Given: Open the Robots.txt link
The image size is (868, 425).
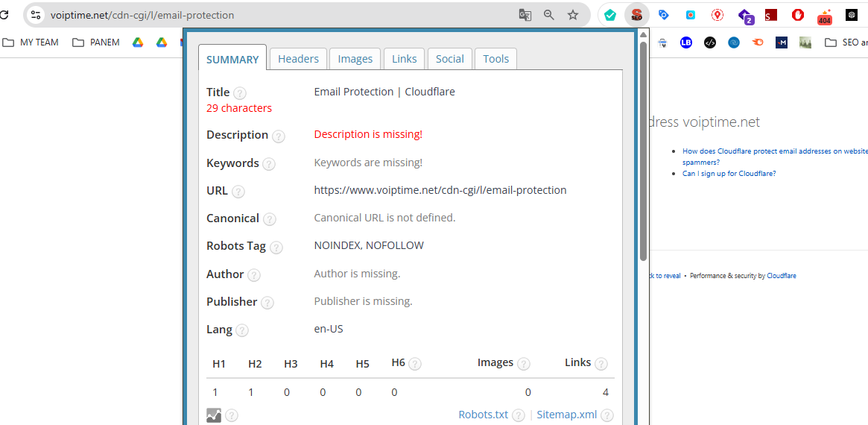Looking at the screenshot, I should point(484,415).
